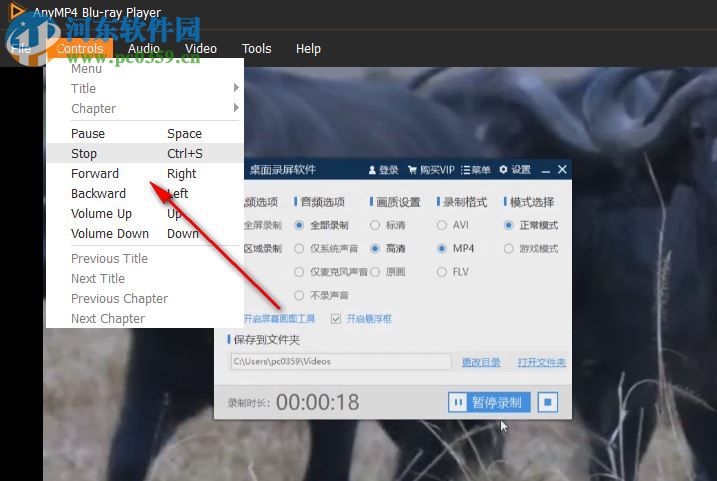Click the 00:00:18 recording duration display
This screenshot has height=481, width=717.
(x=317, y=402)
